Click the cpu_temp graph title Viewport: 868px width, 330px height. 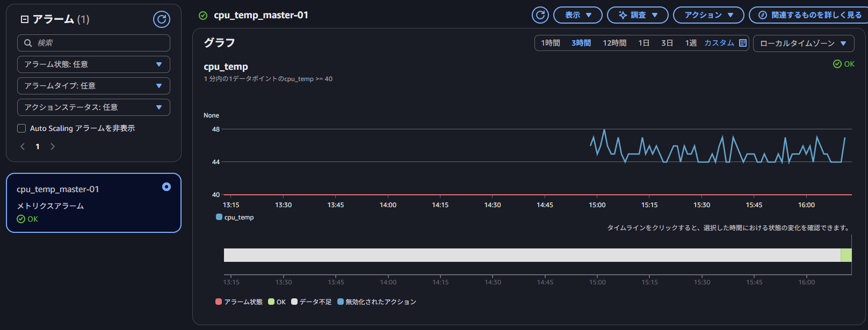click(x=226, y=67)
